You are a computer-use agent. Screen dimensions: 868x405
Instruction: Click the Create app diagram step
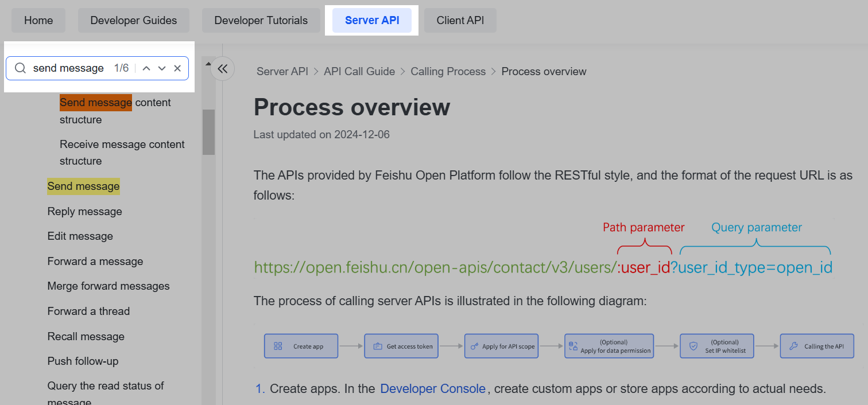point(301,346)
